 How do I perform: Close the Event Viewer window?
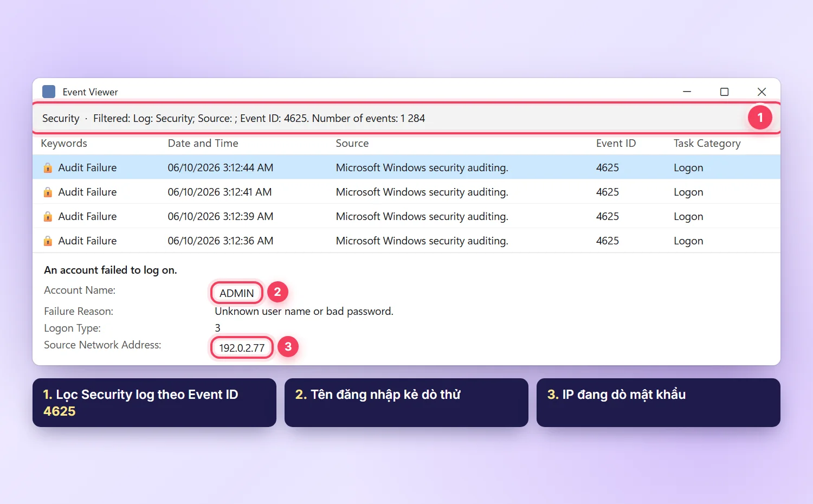[762, 92]
